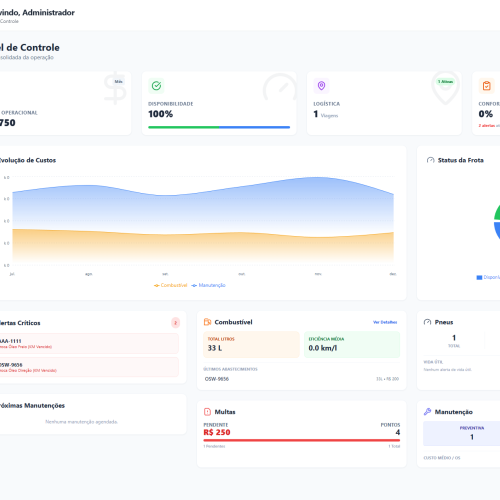Click the red Multas pending progress bar
The width and height of the screenshot is (500, 500).
(302, 440)
